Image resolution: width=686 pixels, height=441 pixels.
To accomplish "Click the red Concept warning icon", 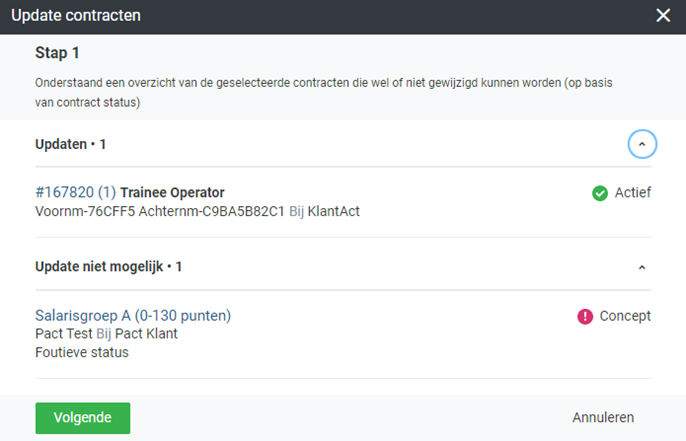I will tap(585, 316).
